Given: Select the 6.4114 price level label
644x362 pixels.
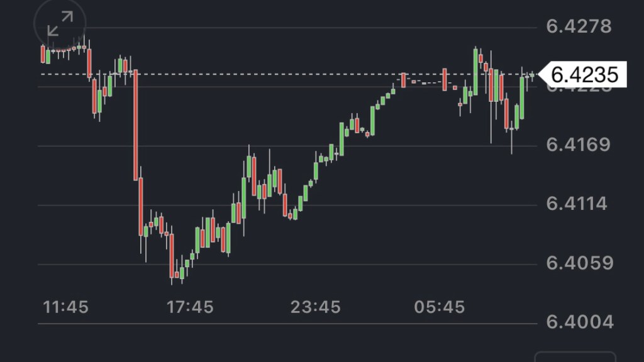Looking at the screenshot, I should click(576, 204).
